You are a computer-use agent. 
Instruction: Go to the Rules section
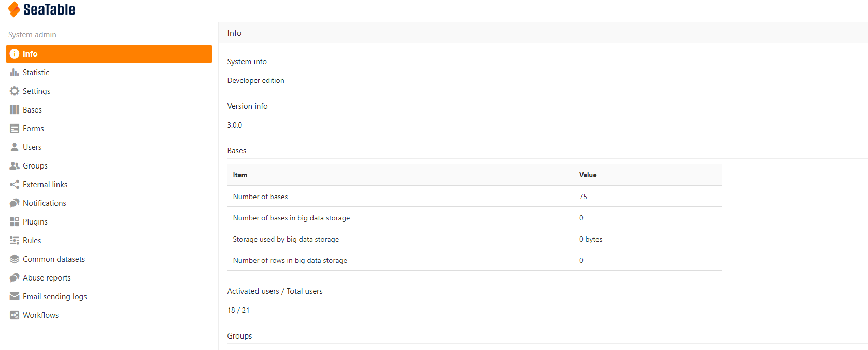[32, 241]
